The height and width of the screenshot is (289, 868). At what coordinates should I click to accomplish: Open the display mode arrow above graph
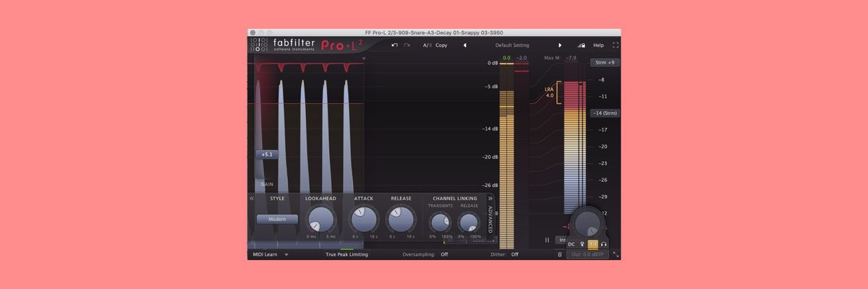(364, 58)
